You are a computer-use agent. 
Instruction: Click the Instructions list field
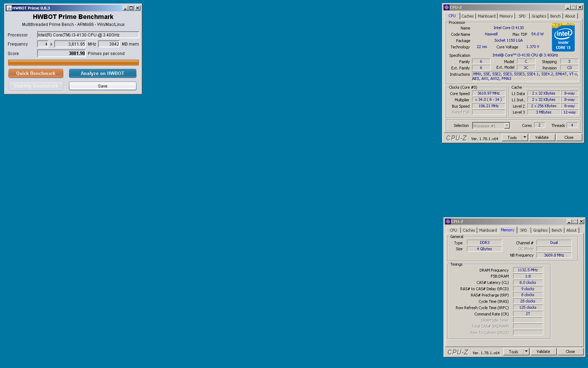[525, 76]
